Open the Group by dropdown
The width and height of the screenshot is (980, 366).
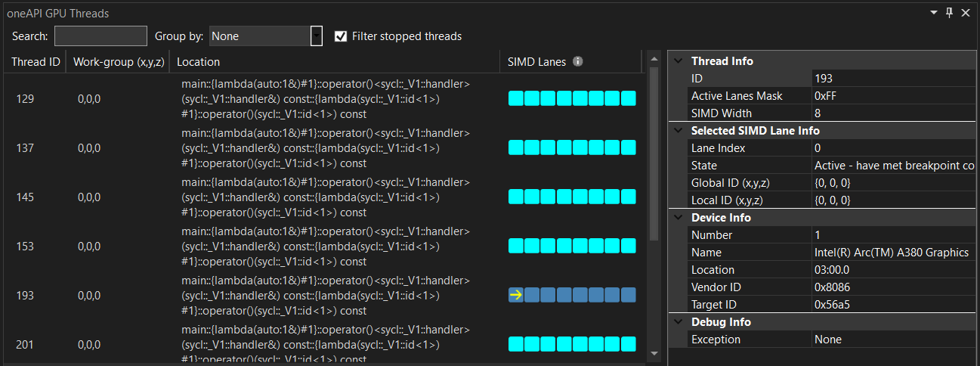pyautogui.click(x=317, y=36)
